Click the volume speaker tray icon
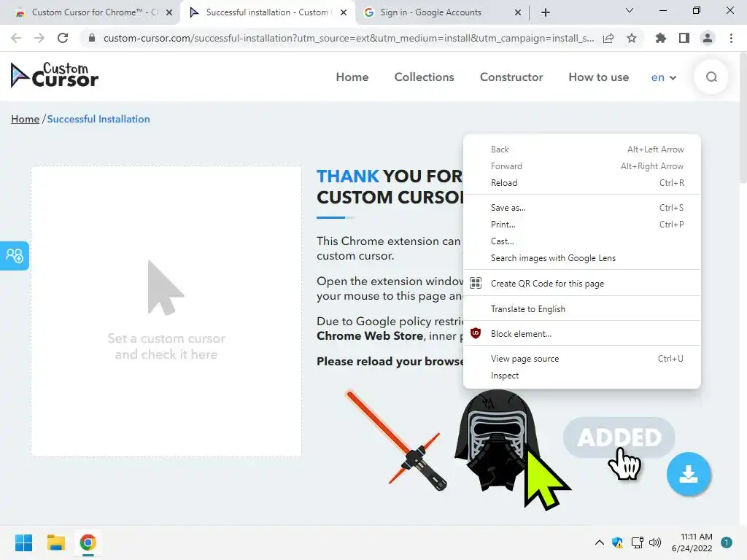The height and width of the screenshot is (560, 747). pyautogui.click(x=655, y=542)
